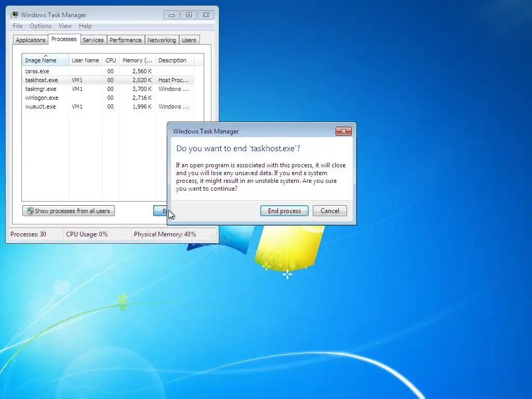Minimize the Windows Task Manager window
The image size is (532, 399).
pyautogui.click(x=171, y=15)
